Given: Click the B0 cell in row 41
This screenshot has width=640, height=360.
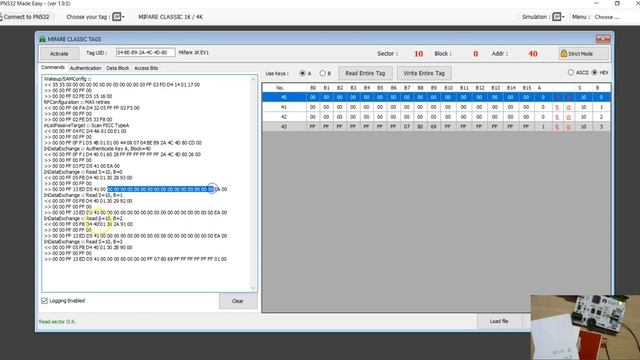Looking at the screenshot, I should pyautogui.click(x=313, y=107).
